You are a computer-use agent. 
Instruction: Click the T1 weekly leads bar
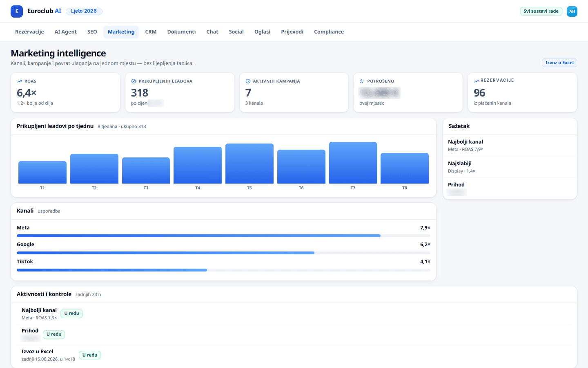[x=42, y=172]
